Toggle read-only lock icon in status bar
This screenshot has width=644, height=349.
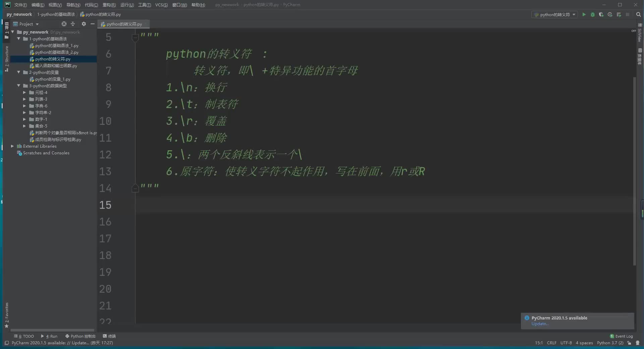click(x=629, y=343)
